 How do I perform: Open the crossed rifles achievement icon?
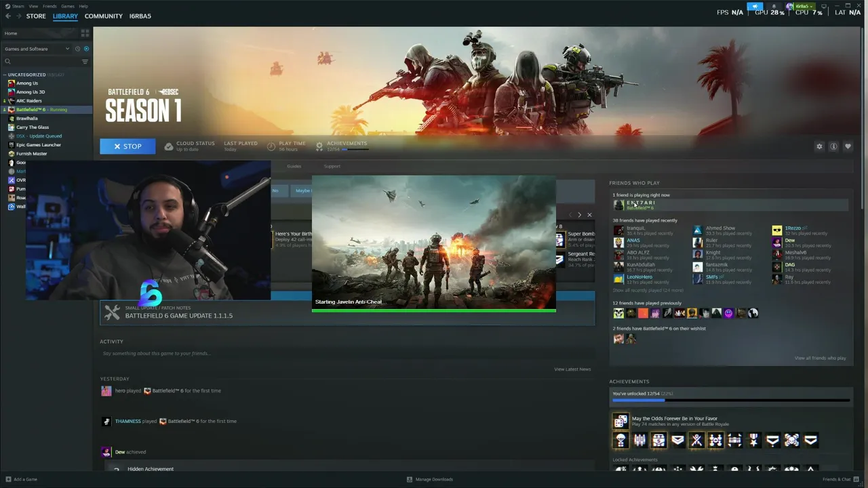coord(696,441)
